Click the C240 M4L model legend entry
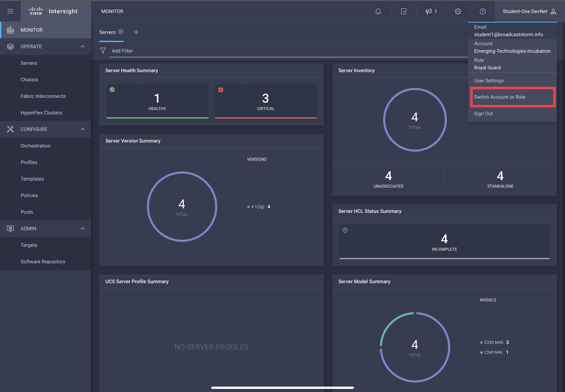Viewport: 565px width, 392px height. [494, 352]
